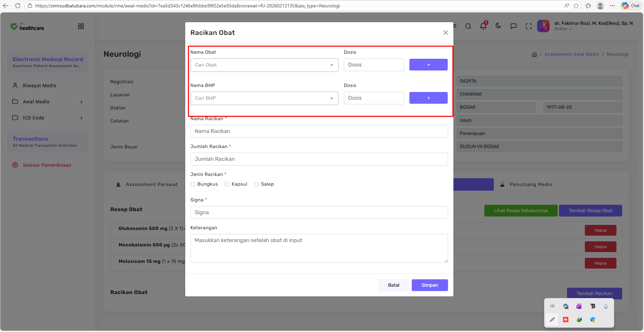Open the Cari Obat dropdown
The height and width of the screenshot is (332, 644).
point(264,65)
